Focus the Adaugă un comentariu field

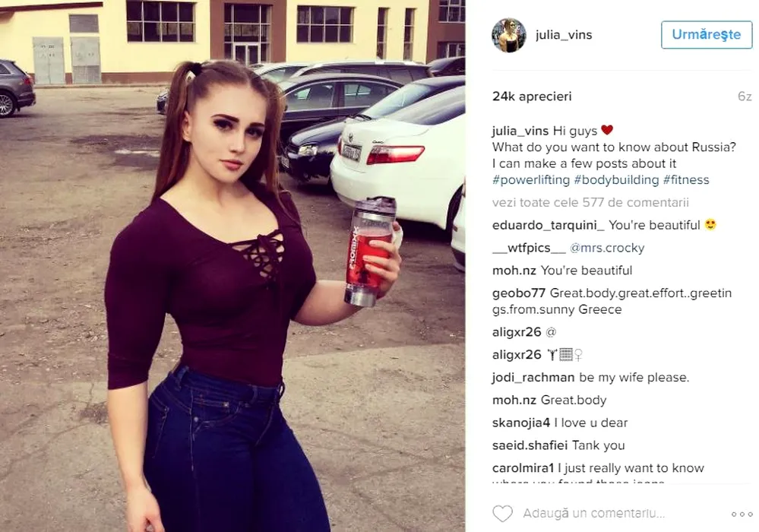[x=594, y=514]
